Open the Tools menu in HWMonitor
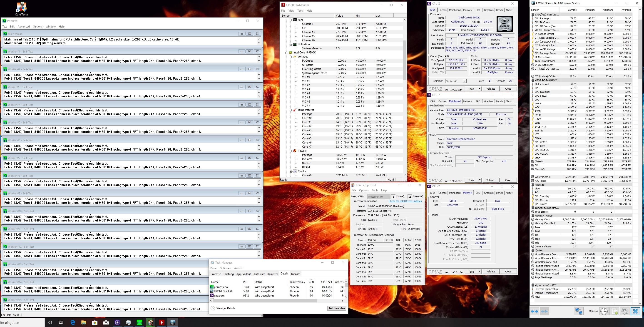The height and width of the screenshot is (327, 644). (x=300, y=11)
